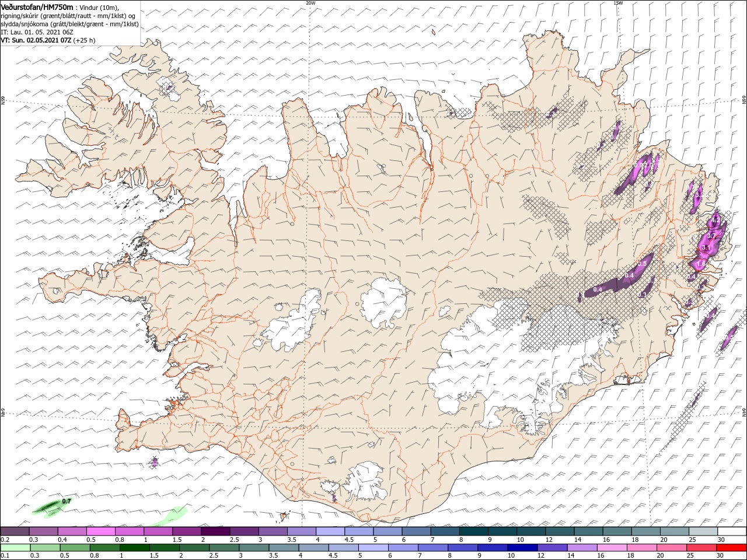Image resolution: width=747 pixels, height=560 pixels.
Task: Pick the 0.8 magenta swatch in snow scale
Action: pos(129,531)
